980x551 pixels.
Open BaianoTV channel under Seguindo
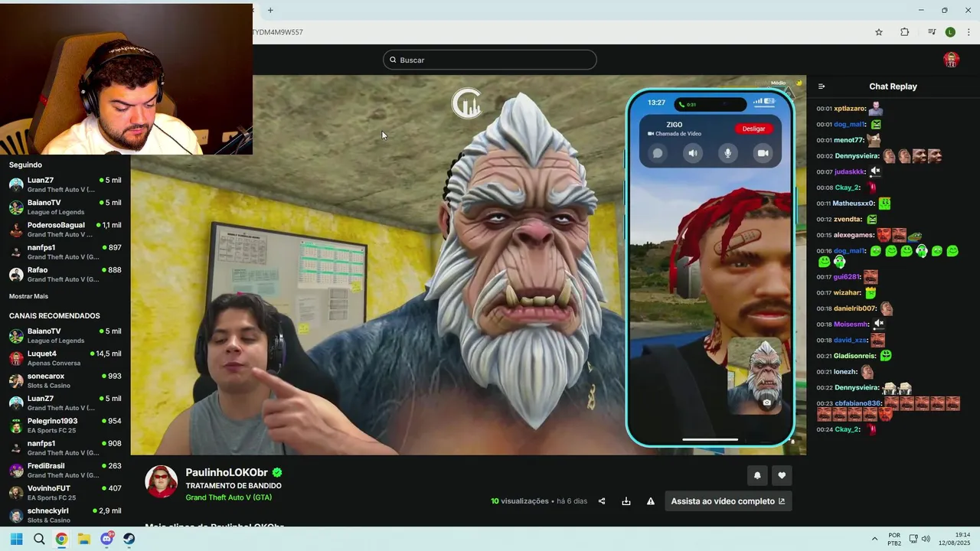65,207
